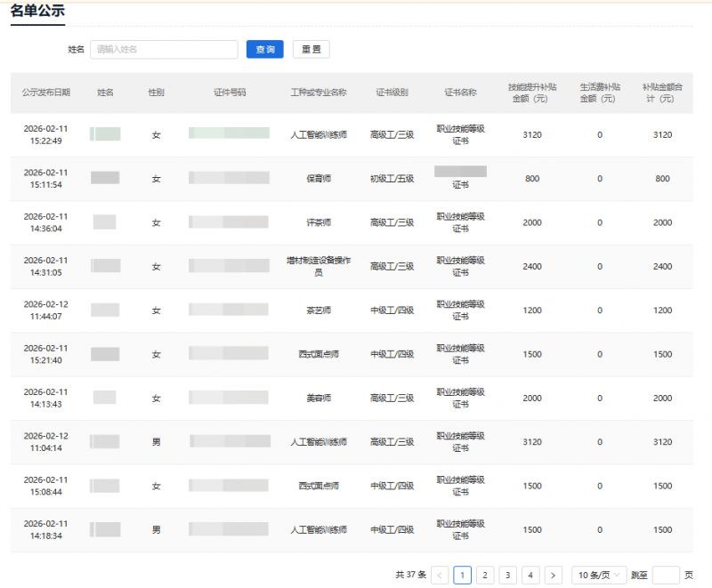Click 西式面点师 in the 15:08:44 row
The width and height of the screenshot is (712, 588).
point(319,486)
